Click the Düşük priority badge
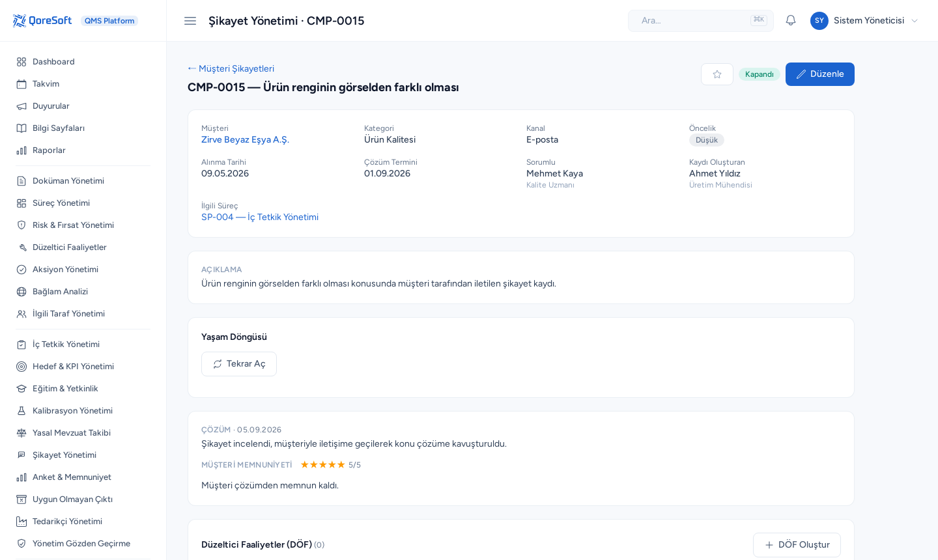938x560 pixels. (x=707, y=140)
